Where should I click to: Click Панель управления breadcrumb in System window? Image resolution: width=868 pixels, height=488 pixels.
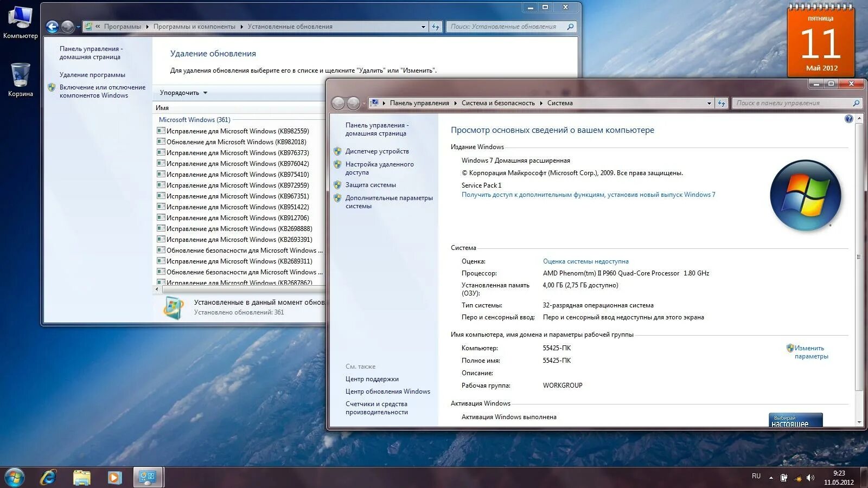(419, 103)
